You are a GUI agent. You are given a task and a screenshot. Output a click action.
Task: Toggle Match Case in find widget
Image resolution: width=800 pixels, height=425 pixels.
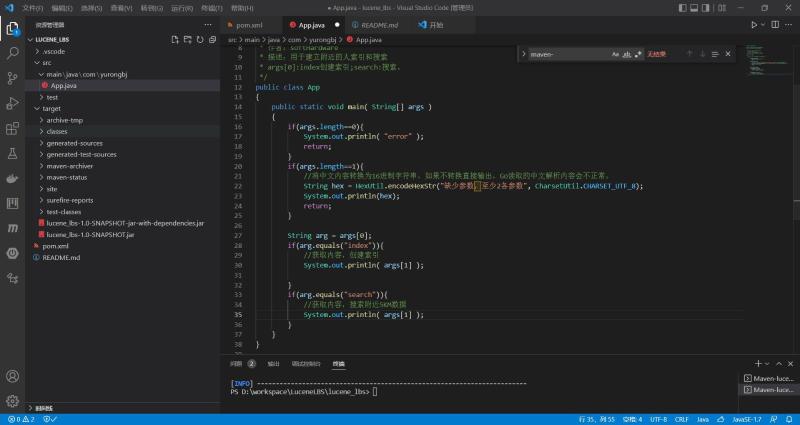pyautogui.click(x=615, y=54)
